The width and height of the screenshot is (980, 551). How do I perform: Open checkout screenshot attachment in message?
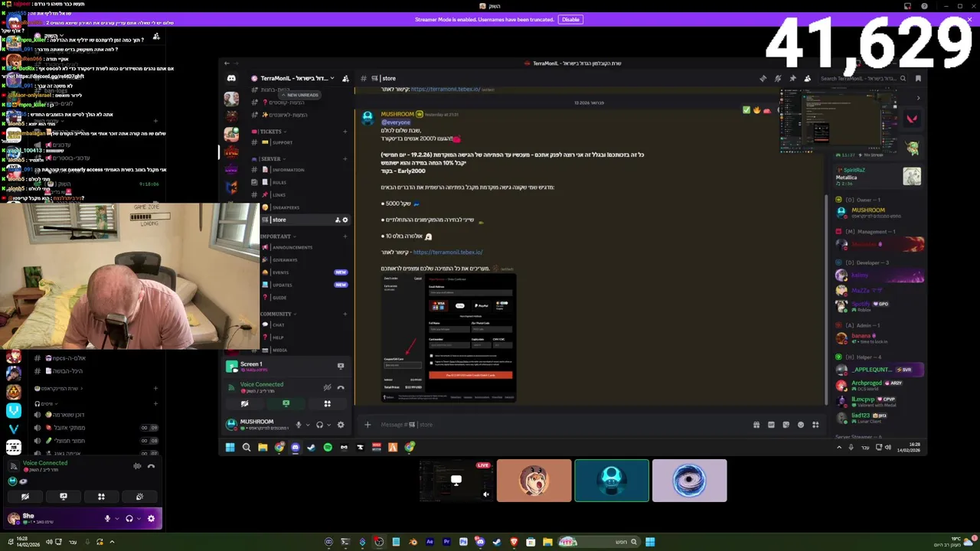tap(449, 338)
